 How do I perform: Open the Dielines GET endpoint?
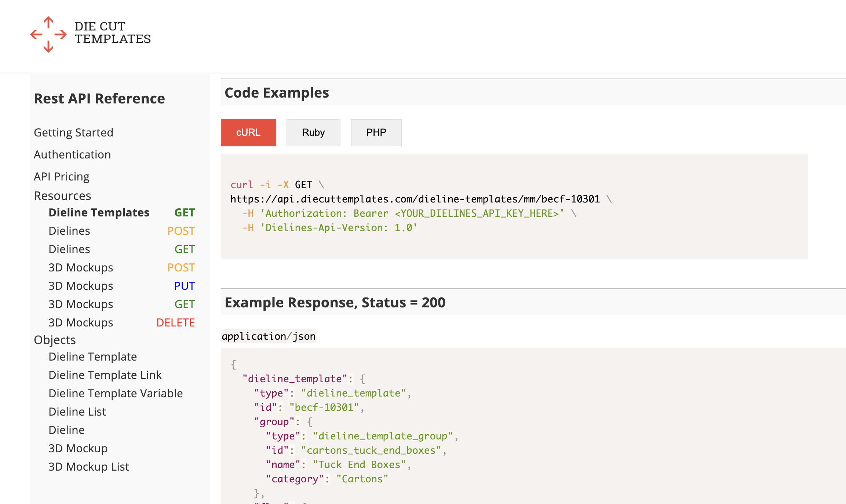(69, 249)
